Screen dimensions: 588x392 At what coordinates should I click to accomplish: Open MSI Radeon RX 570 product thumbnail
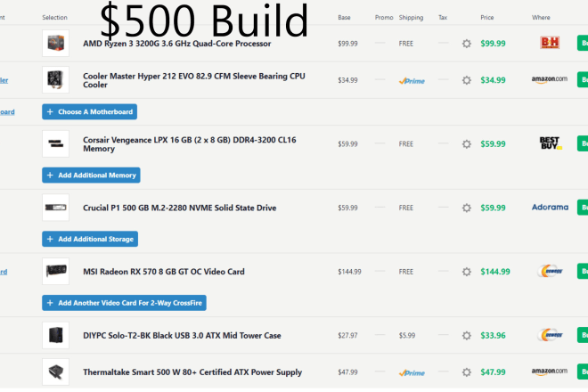(55, 271)
